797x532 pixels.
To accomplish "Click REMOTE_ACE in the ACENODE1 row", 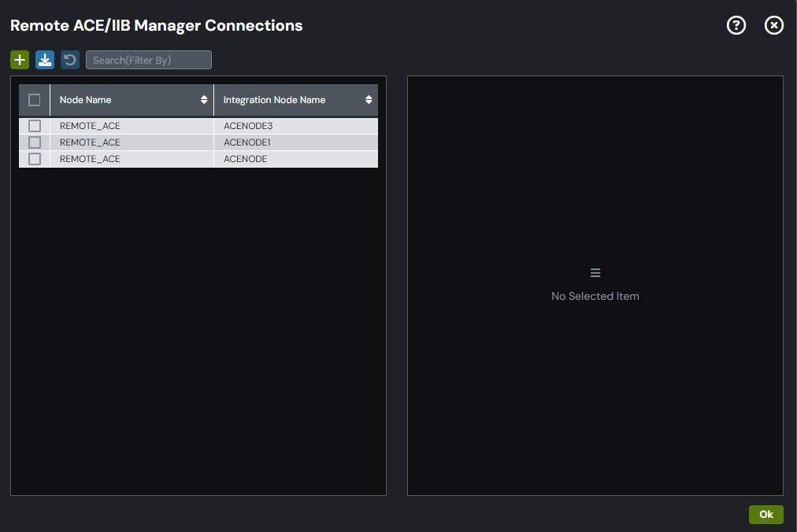I will (90, 142).
